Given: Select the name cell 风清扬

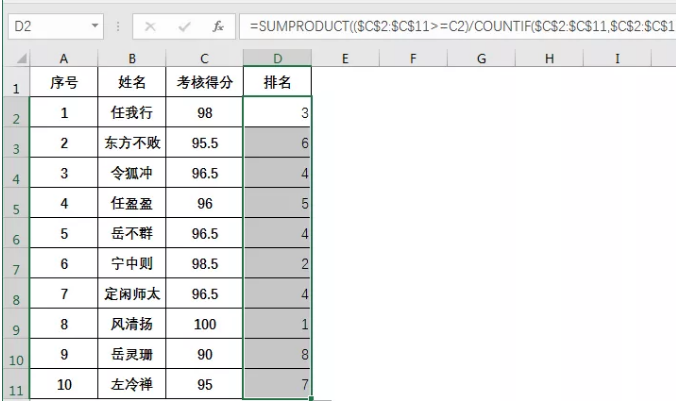Looking at the screenshot, I should (x=132, y=323).
